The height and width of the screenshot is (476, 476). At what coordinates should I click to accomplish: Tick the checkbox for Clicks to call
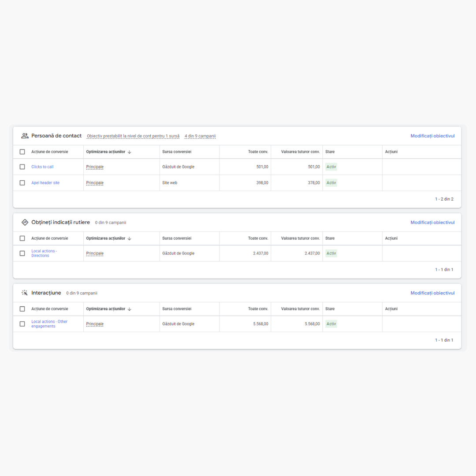click(22, 167)
